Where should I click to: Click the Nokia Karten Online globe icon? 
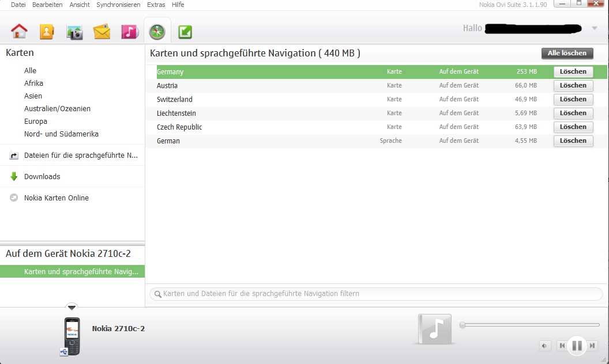point(14,198)
